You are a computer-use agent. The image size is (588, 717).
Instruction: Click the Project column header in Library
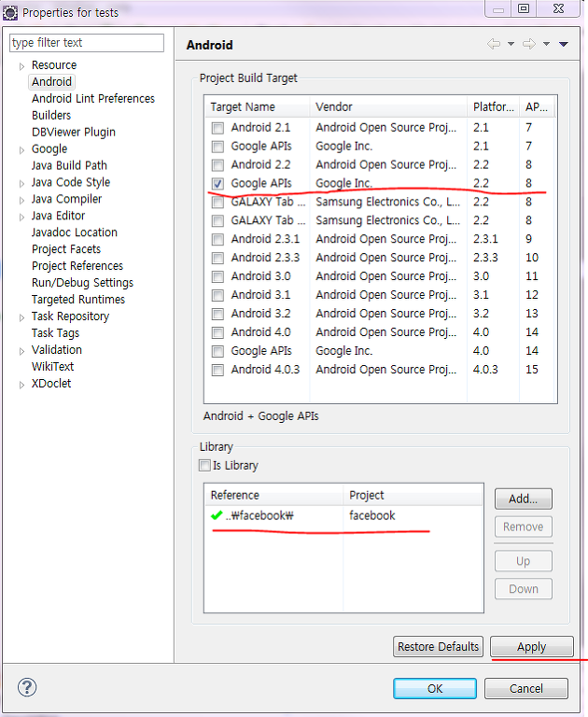tap(413, 495)
